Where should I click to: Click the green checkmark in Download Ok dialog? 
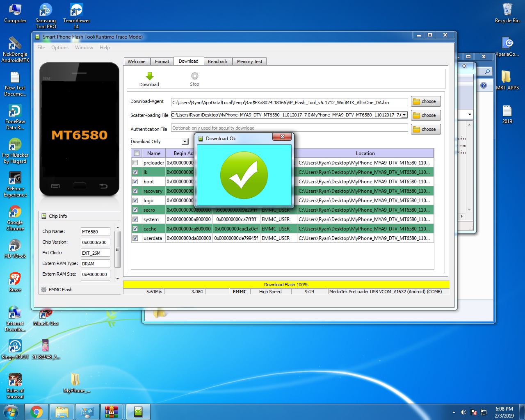[244, 175]
